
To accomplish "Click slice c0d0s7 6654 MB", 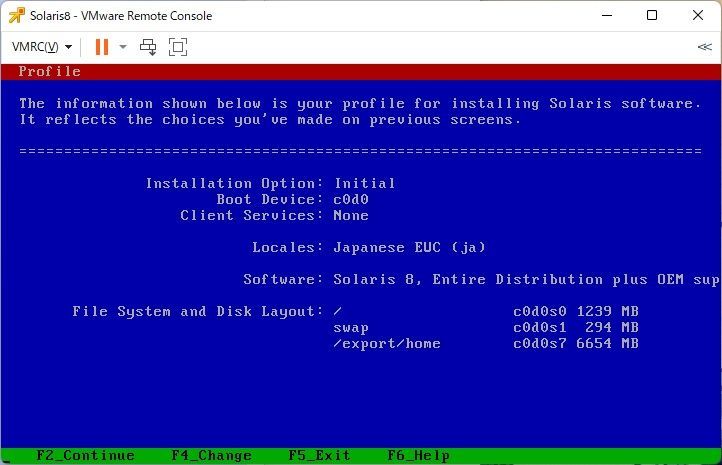I will (x=576, y=343).
